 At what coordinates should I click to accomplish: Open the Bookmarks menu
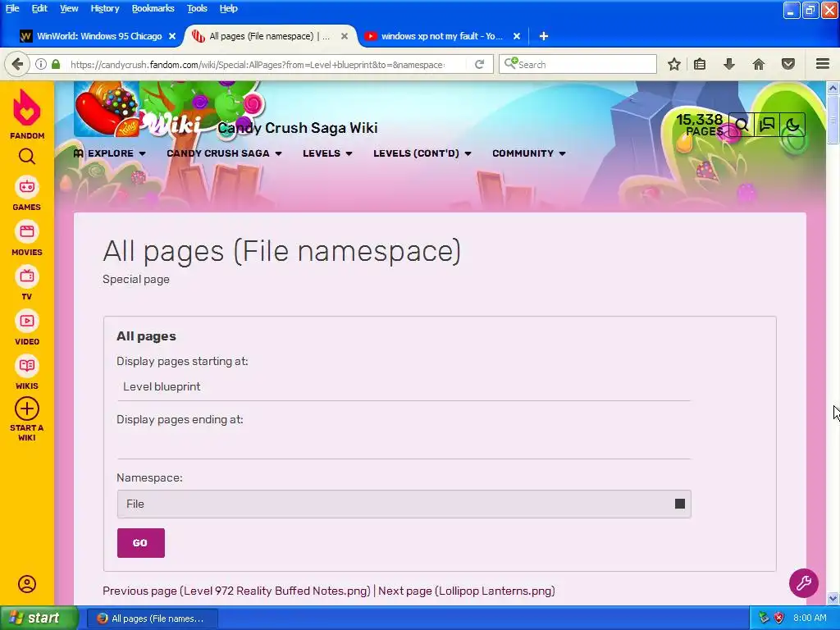click(x=153, y=8)
